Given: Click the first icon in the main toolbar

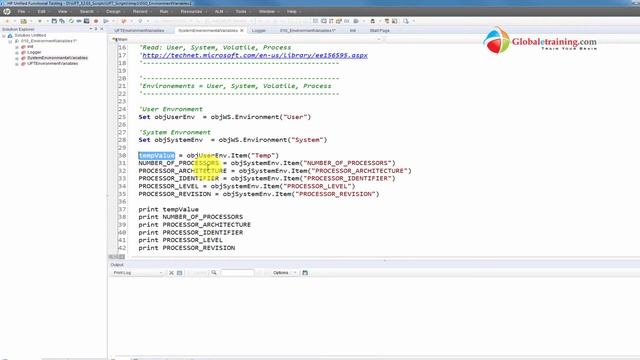Looking at the screenshot, I should click(x=7, y=21).
